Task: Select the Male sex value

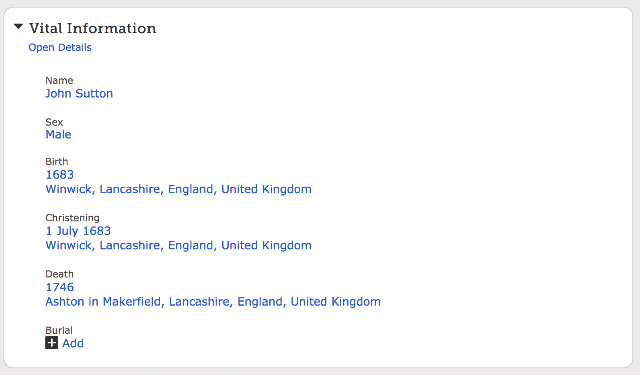Action: pyautogui.click(x=58, y=135)
